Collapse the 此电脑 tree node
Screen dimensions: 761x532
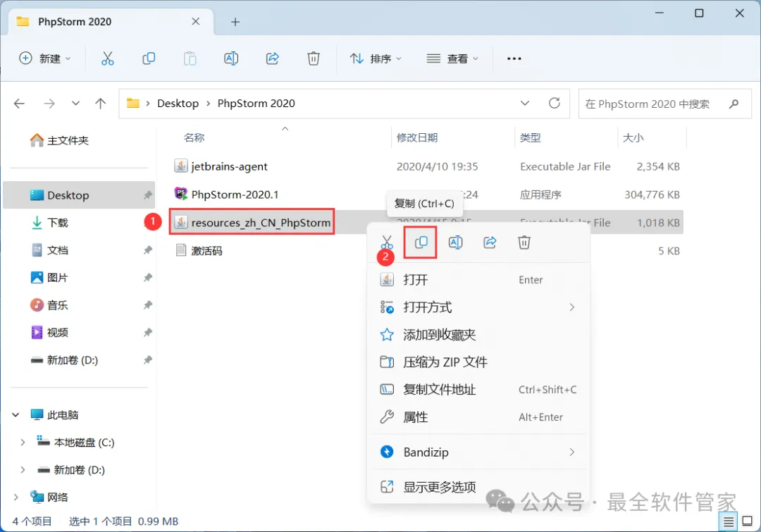(16, 415)
